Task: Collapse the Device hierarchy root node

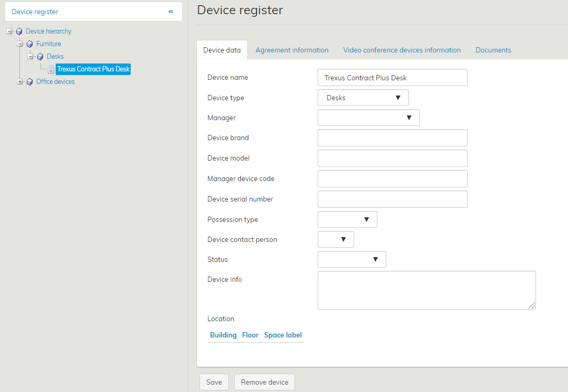Action: point(9,31)
